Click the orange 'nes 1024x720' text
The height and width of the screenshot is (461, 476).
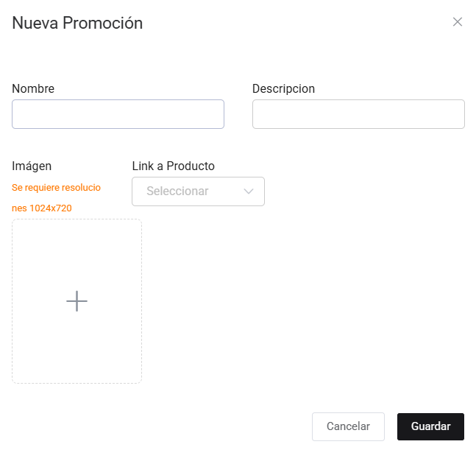(42, 208)
